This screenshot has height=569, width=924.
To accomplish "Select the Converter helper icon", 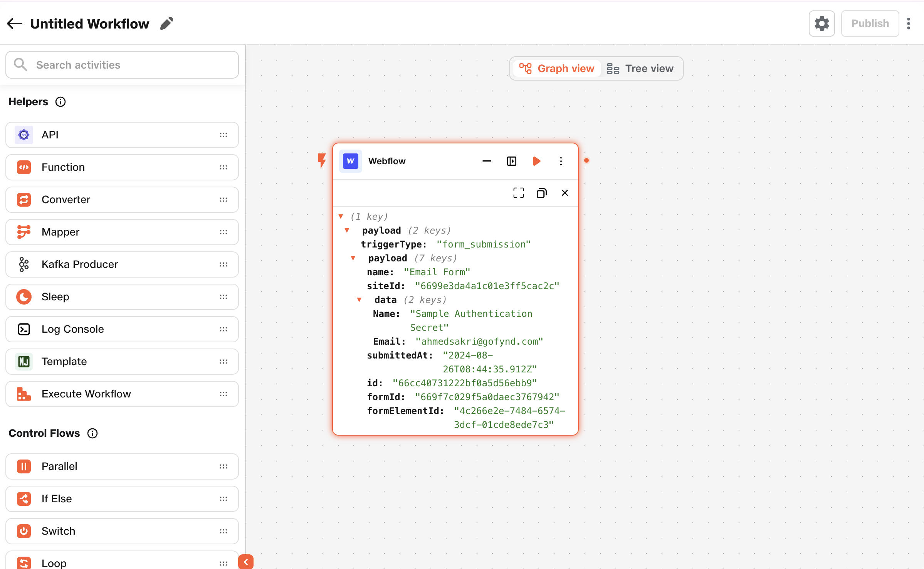I will 24,200.
